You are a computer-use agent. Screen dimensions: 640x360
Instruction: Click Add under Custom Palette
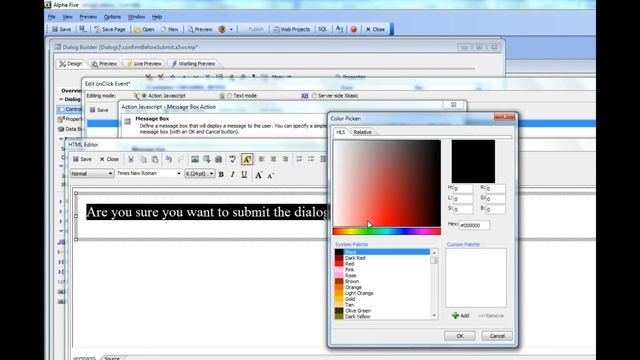click(460, 316)
